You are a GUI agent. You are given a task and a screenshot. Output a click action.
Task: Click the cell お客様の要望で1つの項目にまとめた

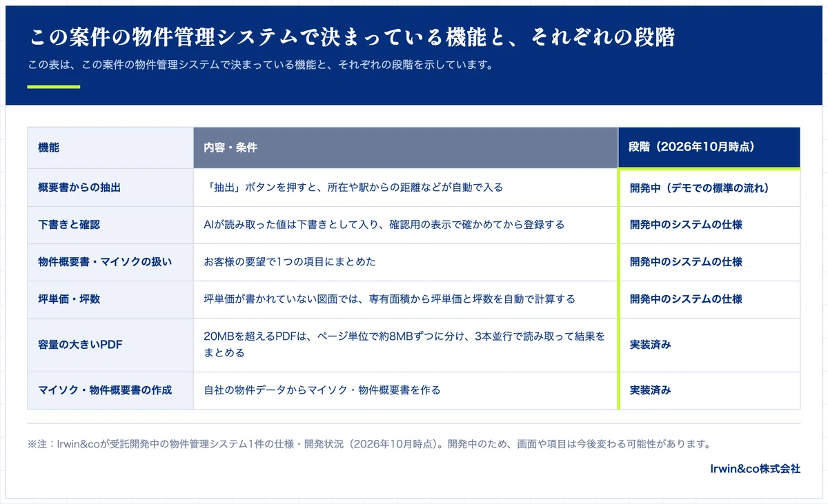(x=290, y=262)
